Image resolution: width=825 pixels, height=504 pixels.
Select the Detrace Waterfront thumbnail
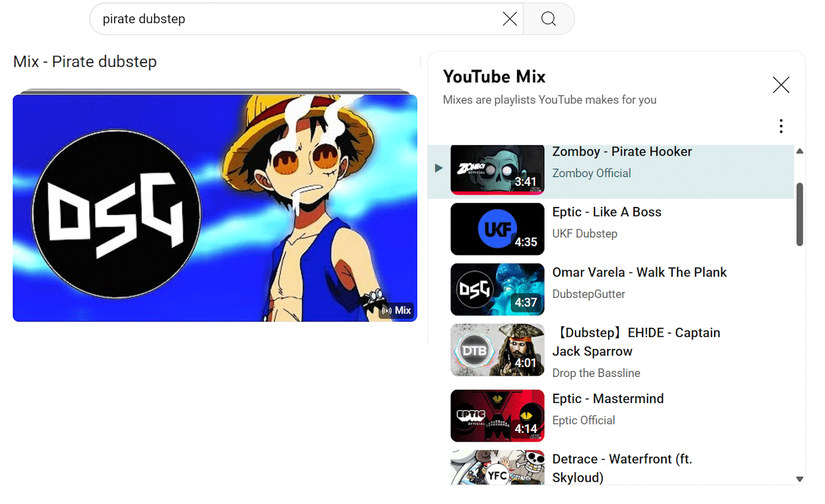pyautogui.click(x=497, y=467)
